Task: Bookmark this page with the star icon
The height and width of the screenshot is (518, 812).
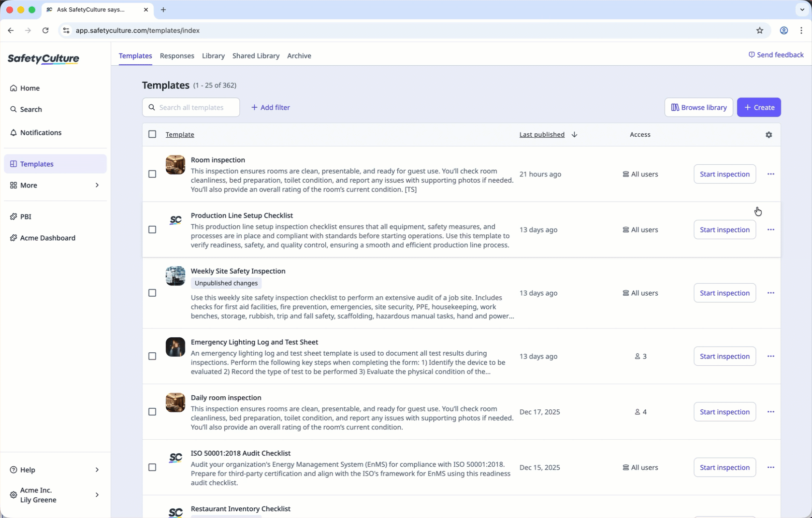Action: pyautogui.click(x=760, y=30)
